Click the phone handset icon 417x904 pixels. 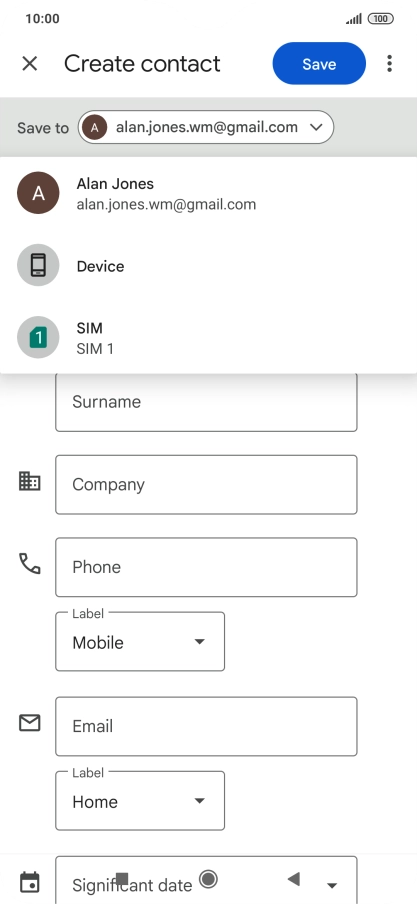click(x=29, y=563)
